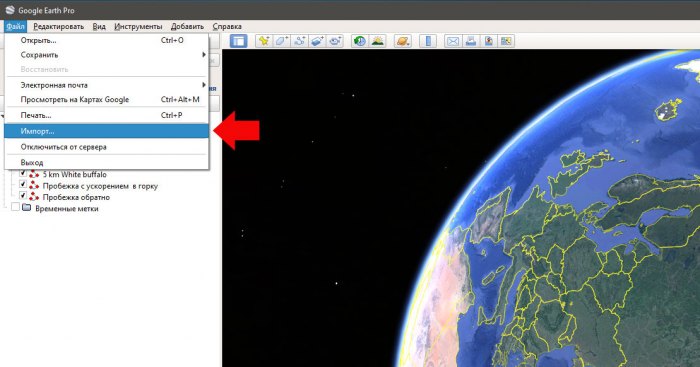700x367 pixels.
Task: Choose Просмотреть на Картах Google
Action: 106,100
